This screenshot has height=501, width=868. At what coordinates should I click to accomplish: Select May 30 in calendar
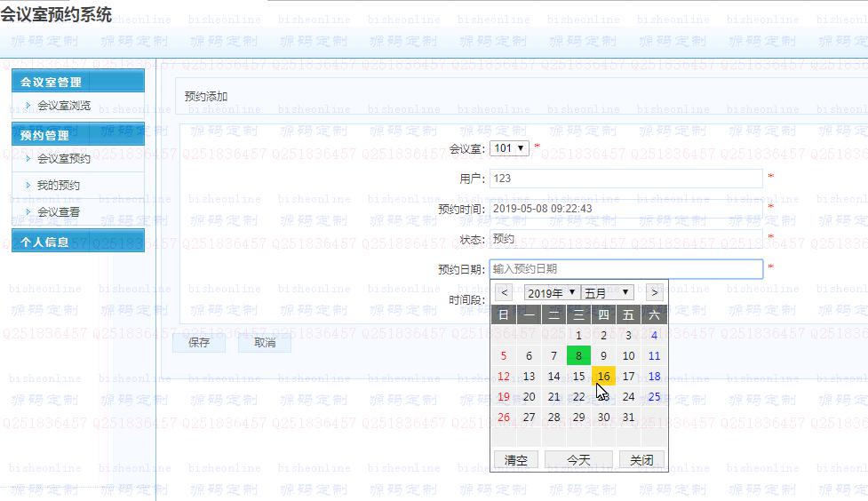[x=603, y=417]
